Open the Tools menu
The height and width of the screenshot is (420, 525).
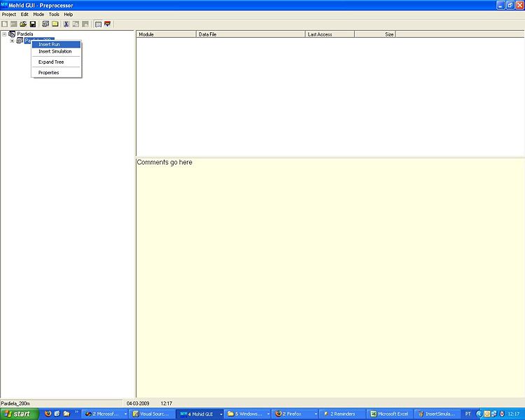(54, 15)
